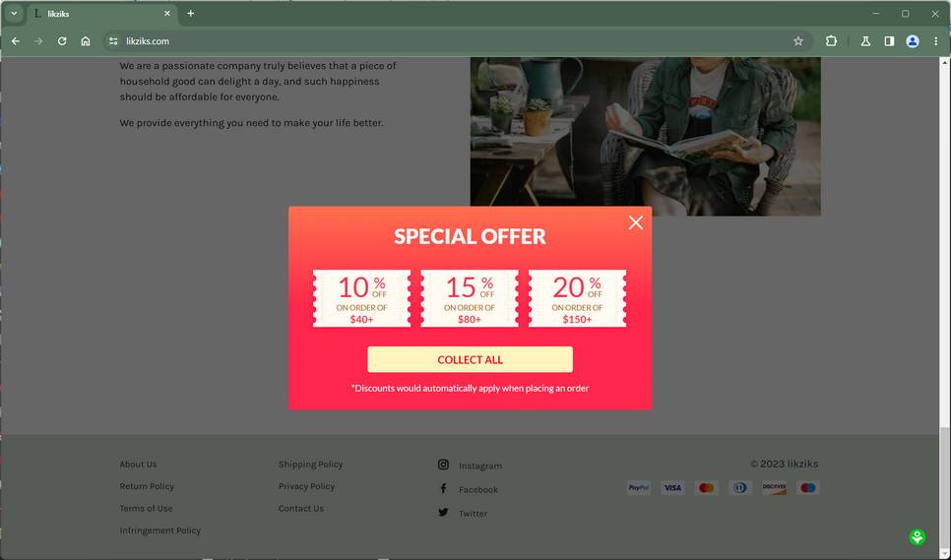Open Chrome Labs flask icon
951x560 pixels.
coord(865,41)
